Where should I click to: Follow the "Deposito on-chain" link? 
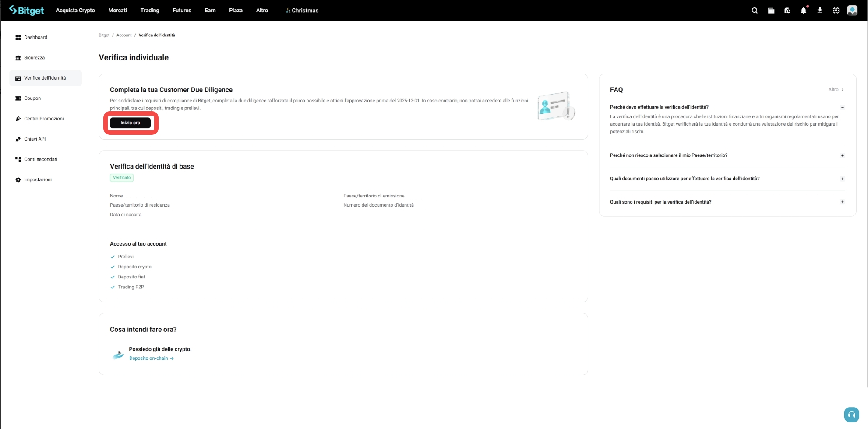coord(149,358)
